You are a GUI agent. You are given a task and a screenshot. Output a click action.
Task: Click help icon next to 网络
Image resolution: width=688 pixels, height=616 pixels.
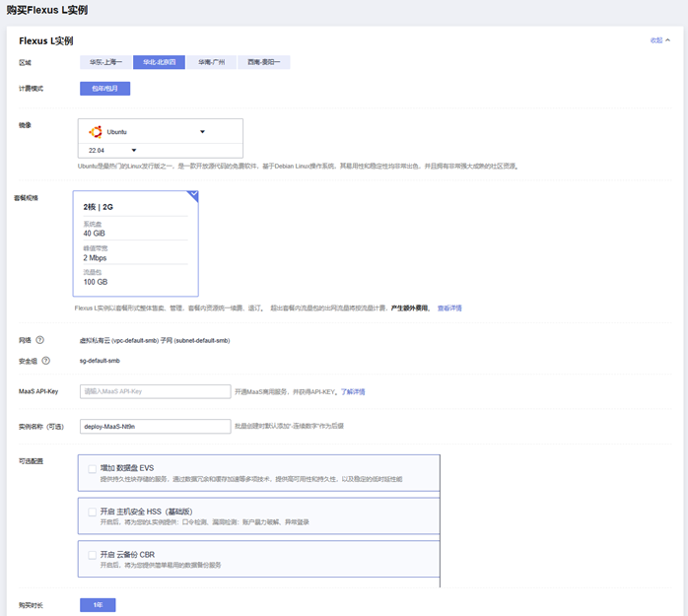pos(39,340)
